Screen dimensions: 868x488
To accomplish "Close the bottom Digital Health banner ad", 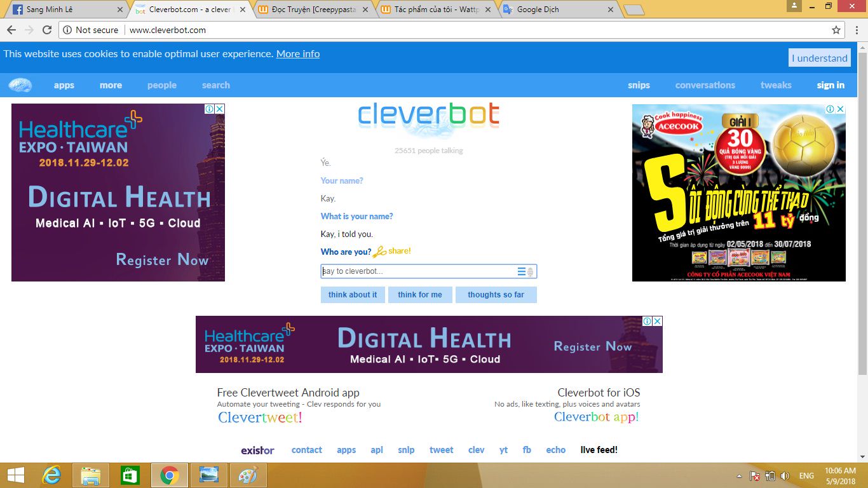I will [658, 321].
